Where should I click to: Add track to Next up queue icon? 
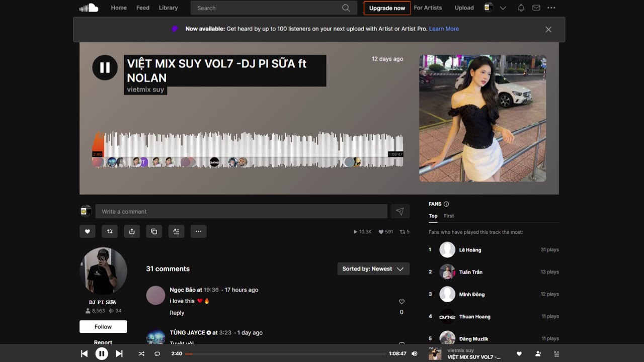click(176, 231)
